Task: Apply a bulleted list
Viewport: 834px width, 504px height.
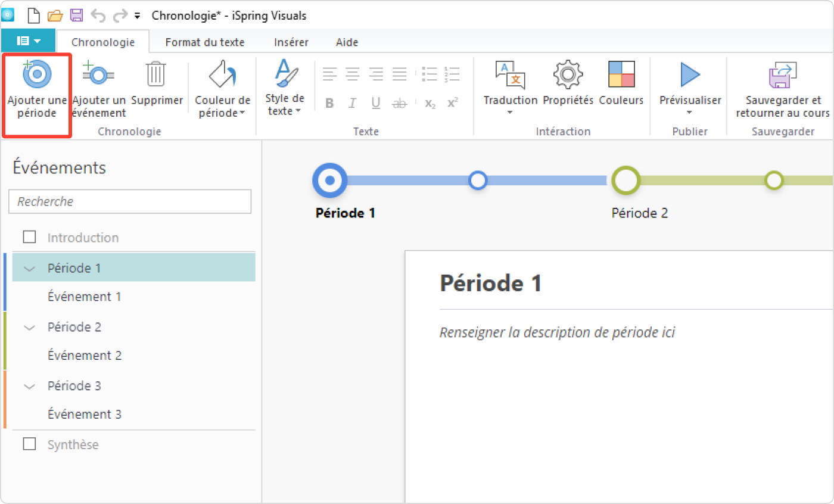Action: click(429, 74)
